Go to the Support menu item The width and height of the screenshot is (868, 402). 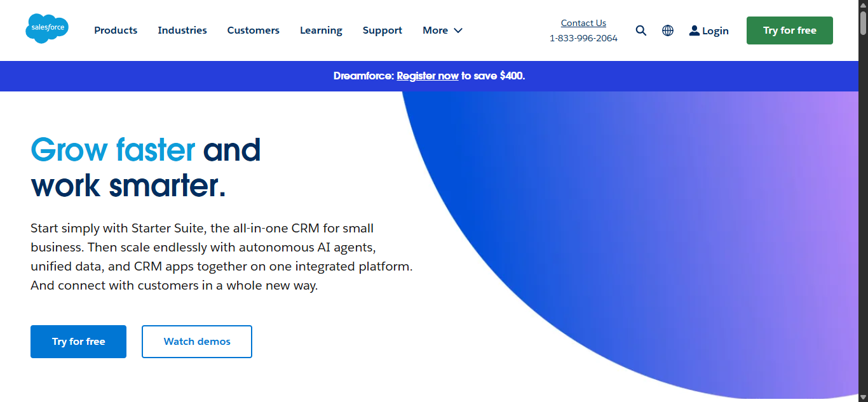coord(382,30)
